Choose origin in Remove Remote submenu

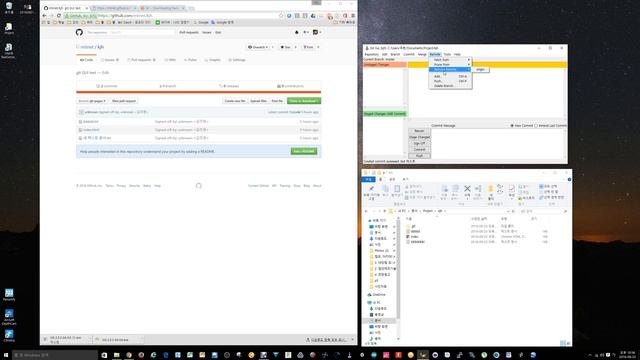[481, 69]
